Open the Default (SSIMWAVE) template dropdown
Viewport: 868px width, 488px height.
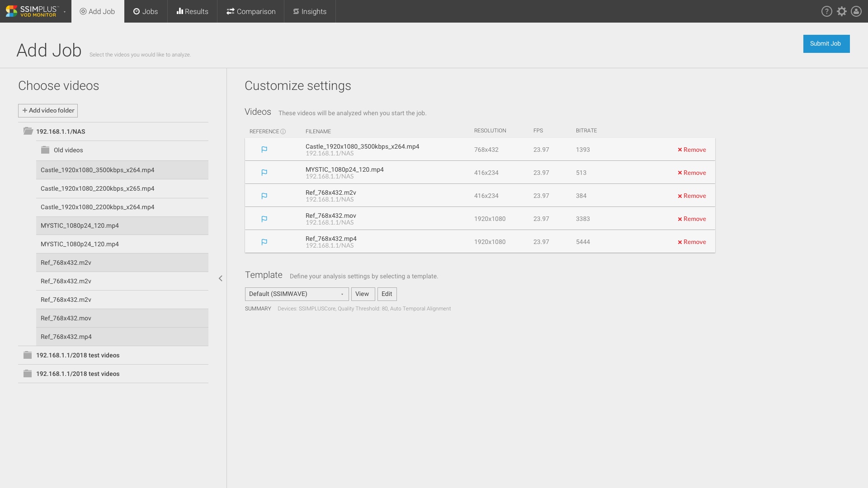[x=297, y=294]
